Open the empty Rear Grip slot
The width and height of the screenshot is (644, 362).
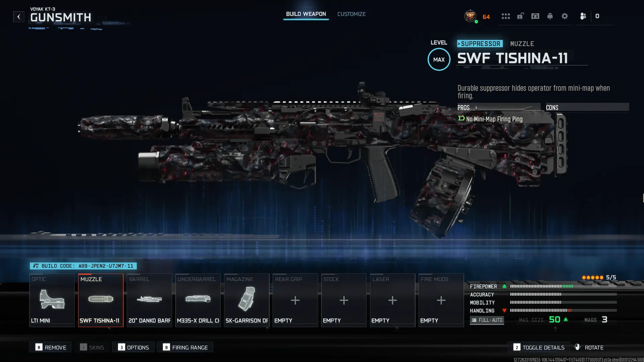pos(295,300)
